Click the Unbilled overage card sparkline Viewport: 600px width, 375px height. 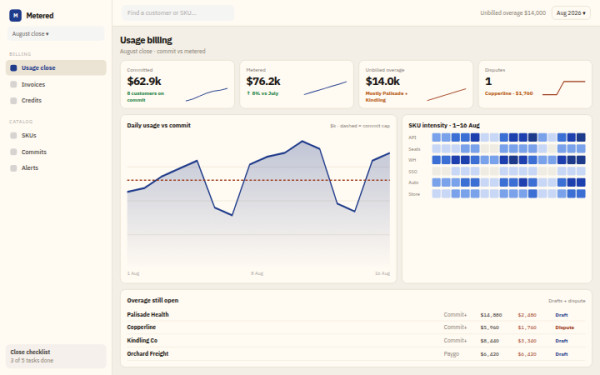click(447, 95)
